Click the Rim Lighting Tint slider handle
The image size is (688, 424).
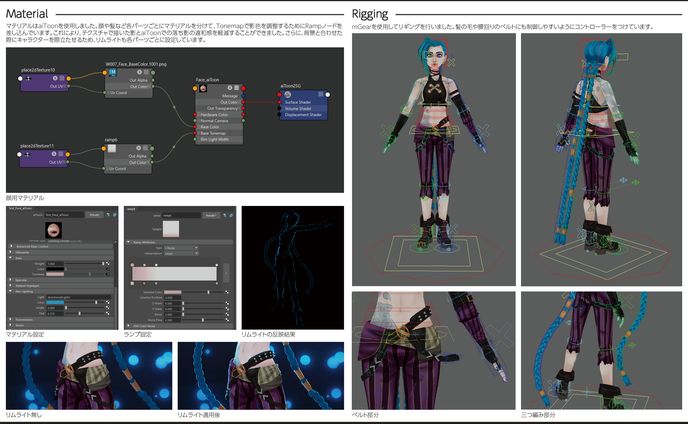coord(79,313)
